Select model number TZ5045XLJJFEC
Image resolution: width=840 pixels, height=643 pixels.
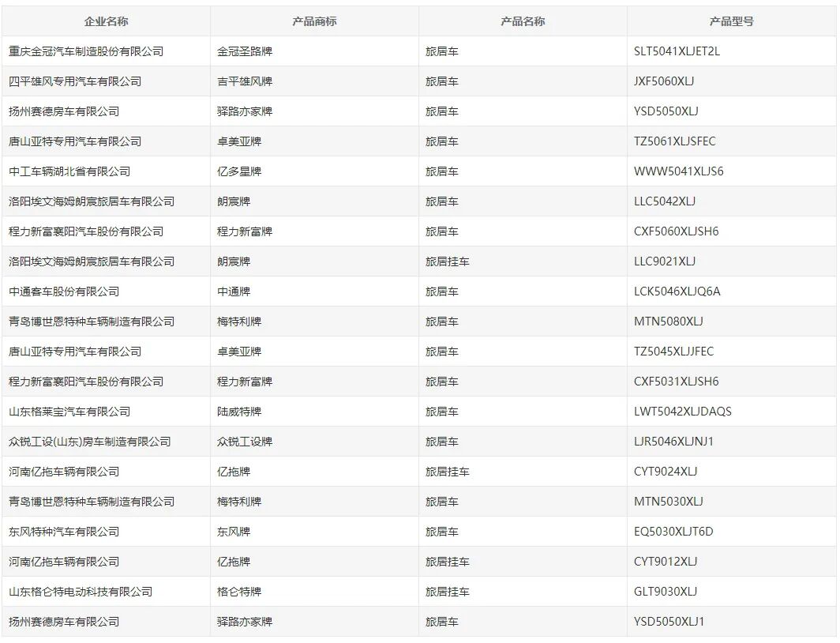pos(674,352)
